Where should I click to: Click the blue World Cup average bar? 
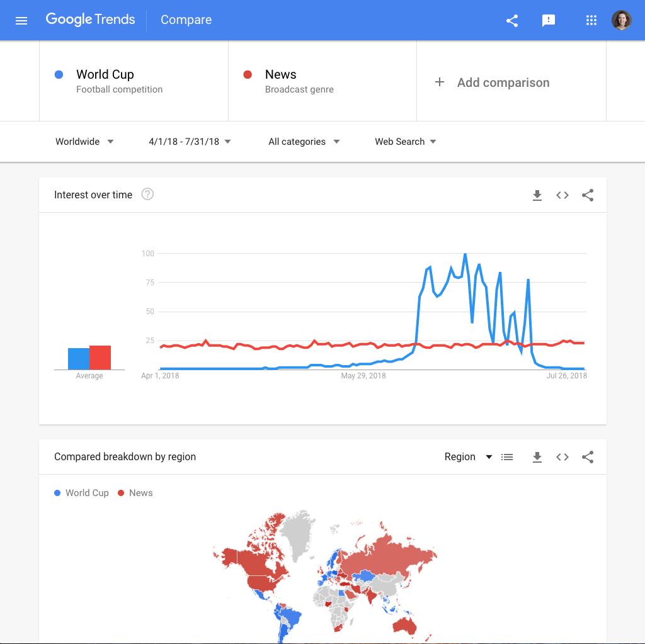[79, 359]
